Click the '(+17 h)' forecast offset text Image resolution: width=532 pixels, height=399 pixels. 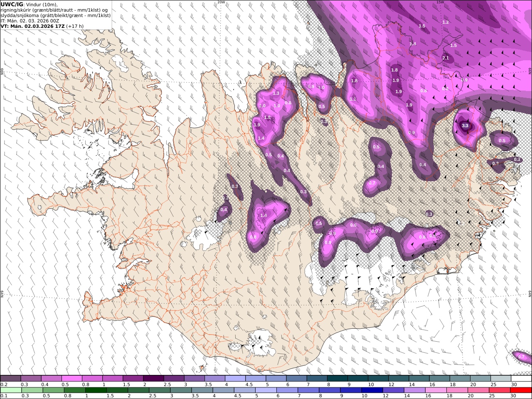[75, 26]
